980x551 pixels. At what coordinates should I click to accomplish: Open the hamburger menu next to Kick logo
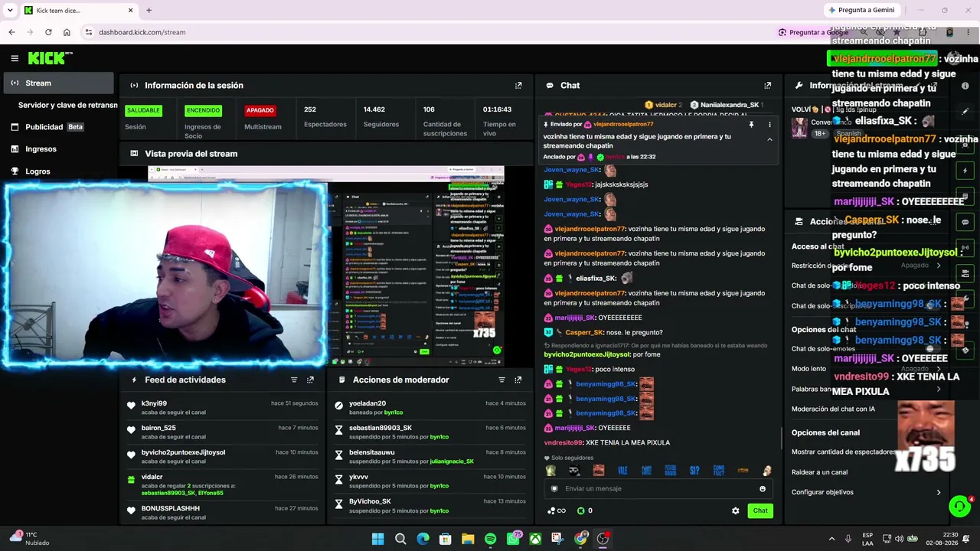[x=15, y=58]
